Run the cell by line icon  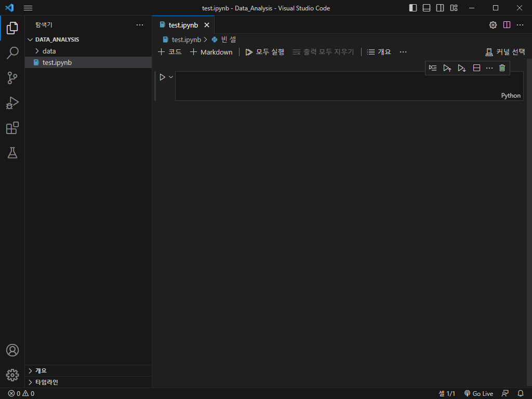point(433,68)
